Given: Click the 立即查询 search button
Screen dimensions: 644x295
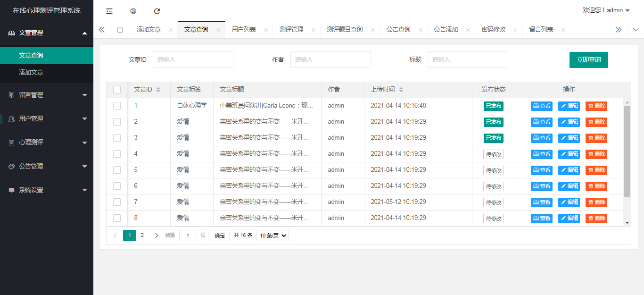Looking at the screenshot, I should tap(588, 60).
